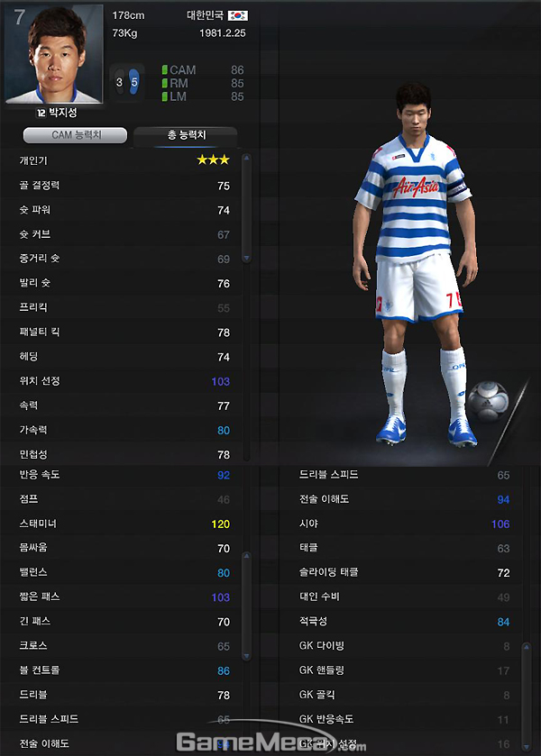Click down arrow on lower-left stats scrollbar

click(246, 656)
